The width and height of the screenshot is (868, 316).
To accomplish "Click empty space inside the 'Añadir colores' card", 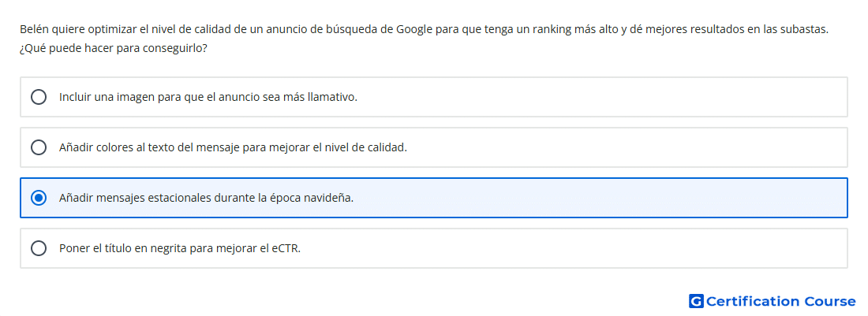I will point(626,147).
